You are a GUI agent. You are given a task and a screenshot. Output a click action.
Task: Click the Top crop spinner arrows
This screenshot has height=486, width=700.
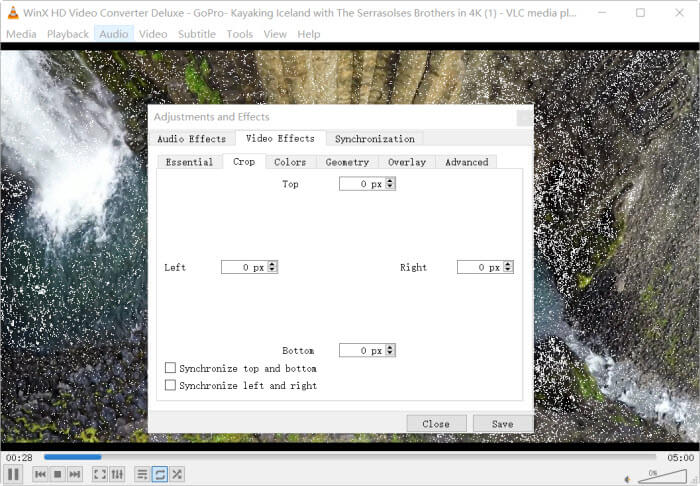point(390,184)
